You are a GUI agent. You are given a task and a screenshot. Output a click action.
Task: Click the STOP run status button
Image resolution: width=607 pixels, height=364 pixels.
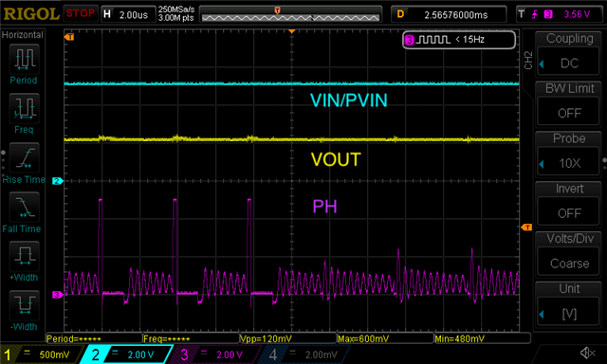80,13
